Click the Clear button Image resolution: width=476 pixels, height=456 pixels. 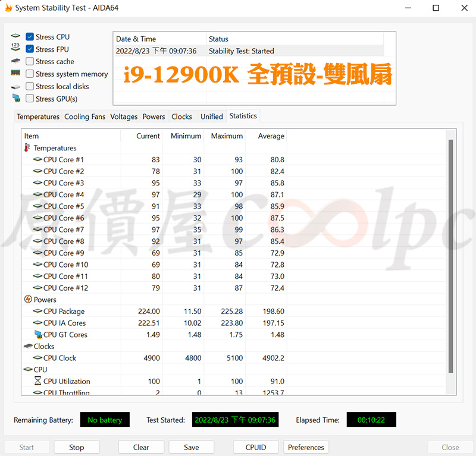tap(141, 447)
